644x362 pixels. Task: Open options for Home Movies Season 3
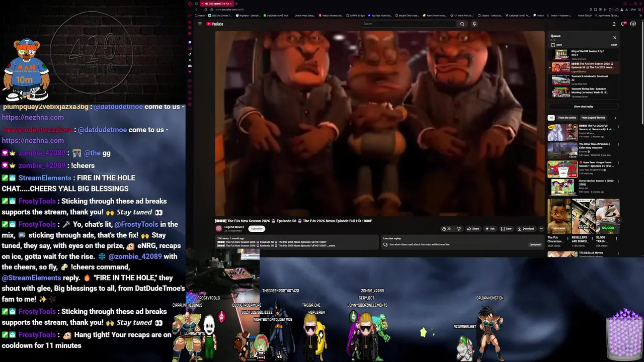click(618, 182)
